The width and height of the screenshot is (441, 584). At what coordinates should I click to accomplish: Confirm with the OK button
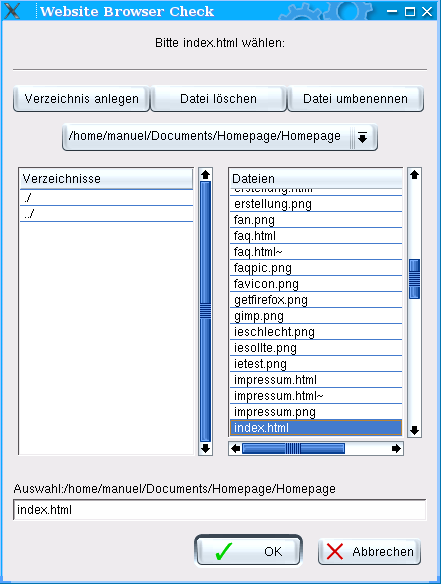(248, 551)
